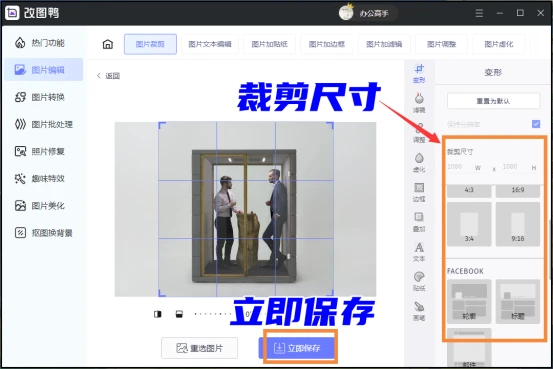
Task: Switch to the 图片文本编辑 tab
Action: (210, 44)
